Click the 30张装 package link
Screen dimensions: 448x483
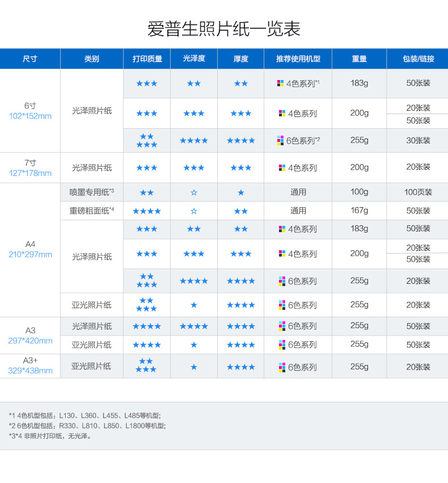point(418,140)
